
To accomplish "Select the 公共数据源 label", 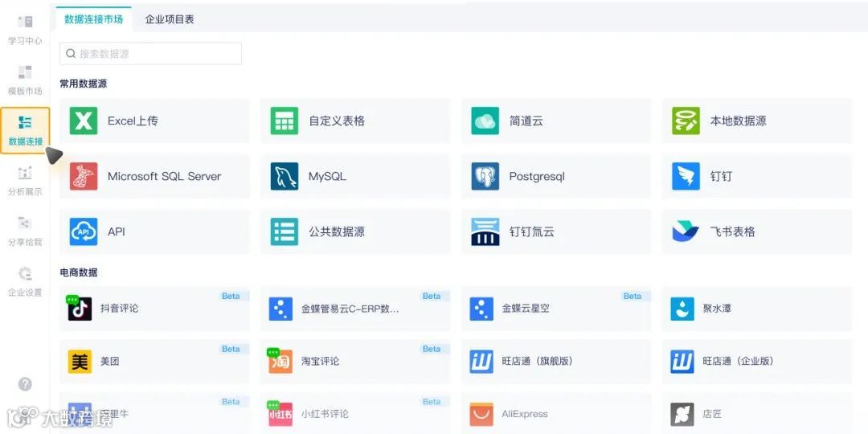I will pyautogui.click(x=337, y=231).
